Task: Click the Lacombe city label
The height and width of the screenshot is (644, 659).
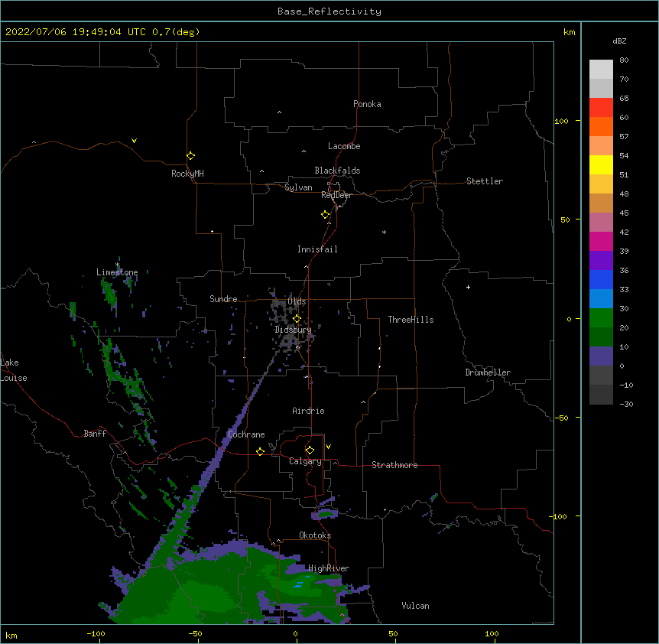Action: (344, 146)
